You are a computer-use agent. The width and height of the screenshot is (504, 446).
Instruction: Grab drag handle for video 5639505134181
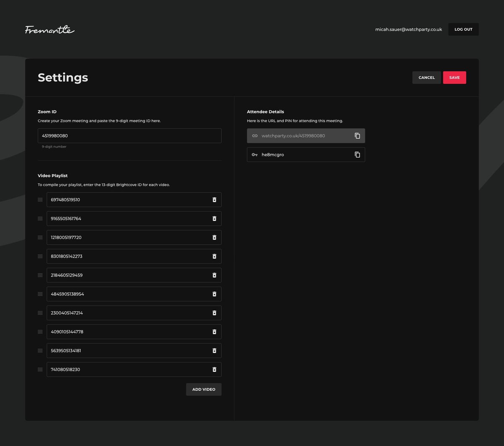click(x=40, y=351)
